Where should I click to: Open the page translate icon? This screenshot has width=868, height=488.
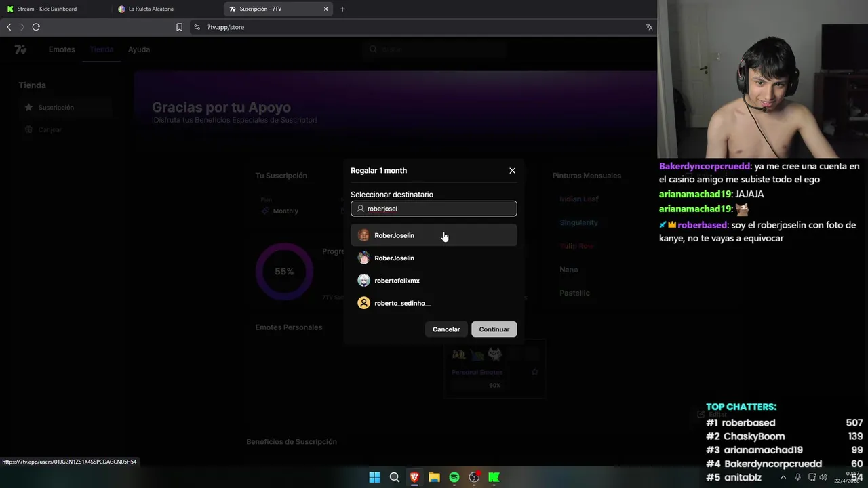click(x=649, y=27)
